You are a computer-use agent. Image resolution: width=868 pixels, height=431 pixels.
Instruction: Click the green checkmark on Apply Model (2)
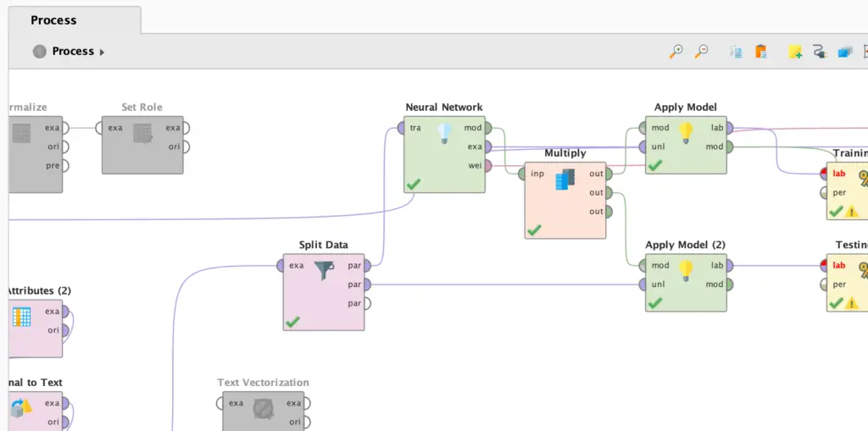click(655, 303)
